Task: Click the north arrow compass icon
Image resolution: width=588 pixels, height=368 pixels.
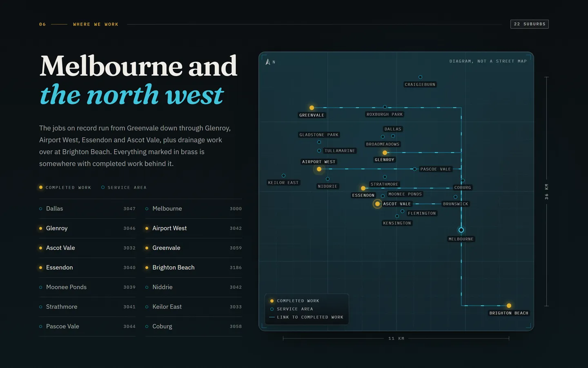Action: coord(268,62)
